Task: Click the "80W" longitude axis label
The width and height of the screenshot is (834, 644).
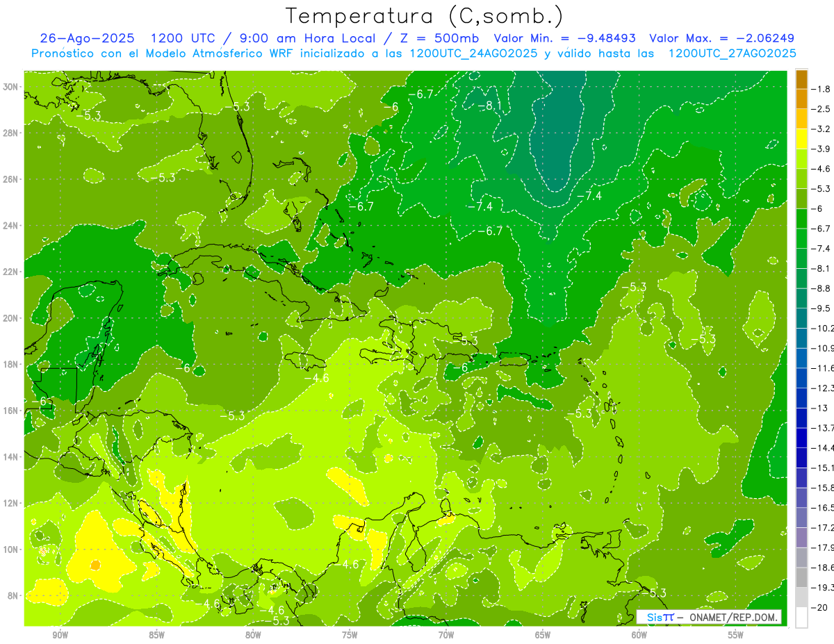Action: coord(253,635)
